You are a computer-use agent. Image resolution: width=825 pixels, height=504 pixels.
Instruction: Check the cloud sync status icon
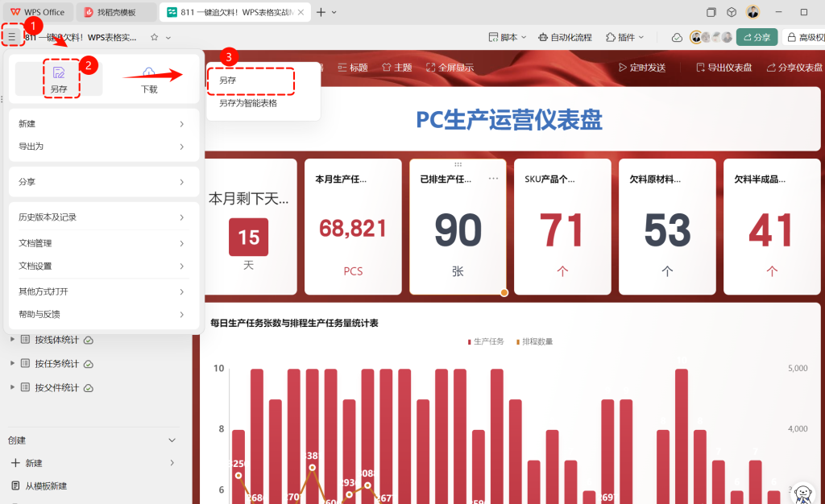pos(677,37)
